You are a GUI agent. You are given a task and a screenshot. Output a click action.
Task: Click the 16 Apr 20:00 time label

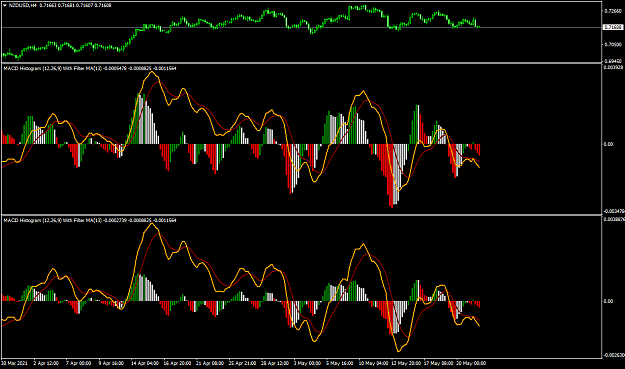(177, 363)
